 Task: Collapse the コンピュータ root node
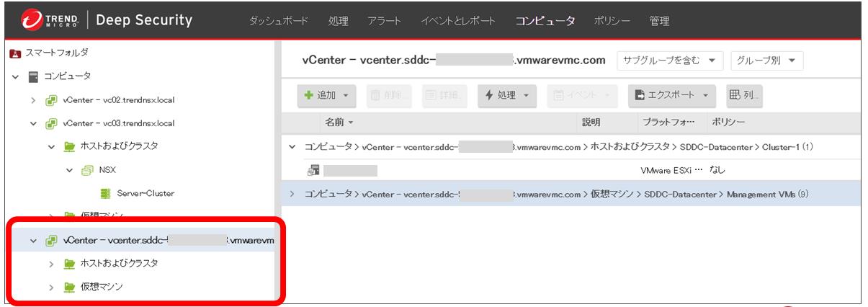(14, 77)
